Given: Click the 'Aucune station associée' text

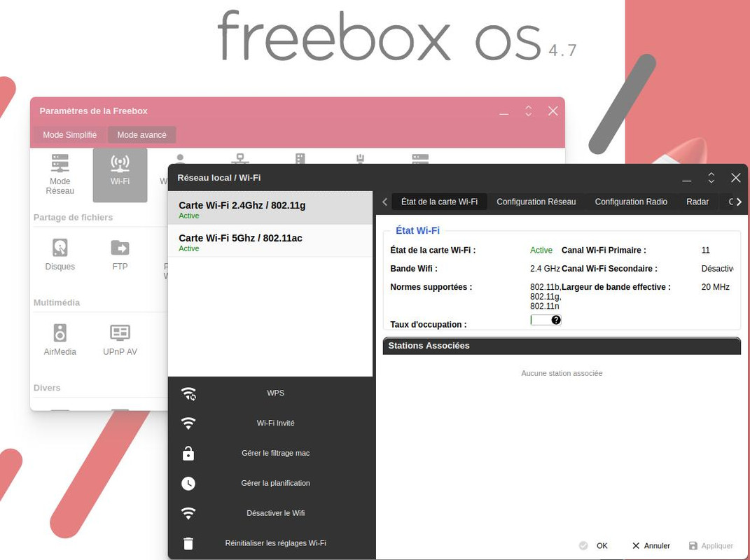Looking at the screenshot, I should [x=562, y=373].
